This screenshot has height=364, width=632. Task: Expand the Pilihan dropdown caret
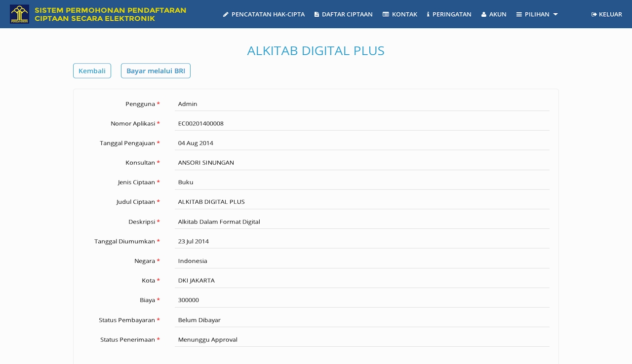click(x=555, y=14)
